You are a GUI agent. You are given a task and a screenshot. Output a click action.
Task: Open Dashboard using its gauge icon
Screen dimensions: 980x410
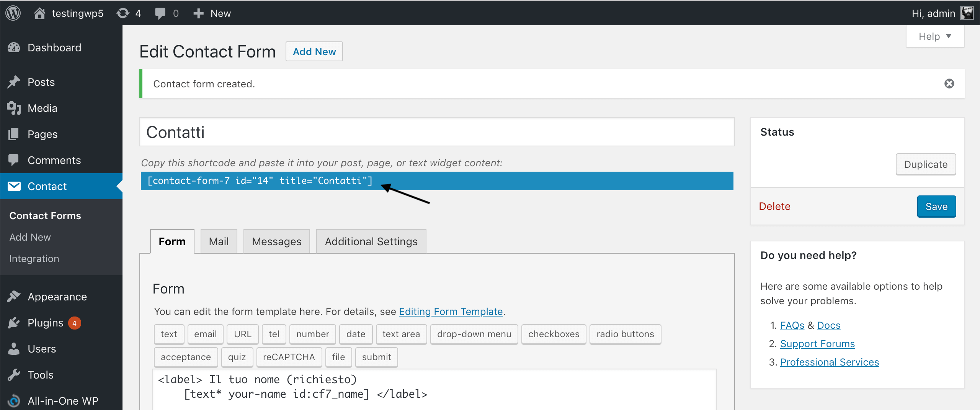pos(14,47)
